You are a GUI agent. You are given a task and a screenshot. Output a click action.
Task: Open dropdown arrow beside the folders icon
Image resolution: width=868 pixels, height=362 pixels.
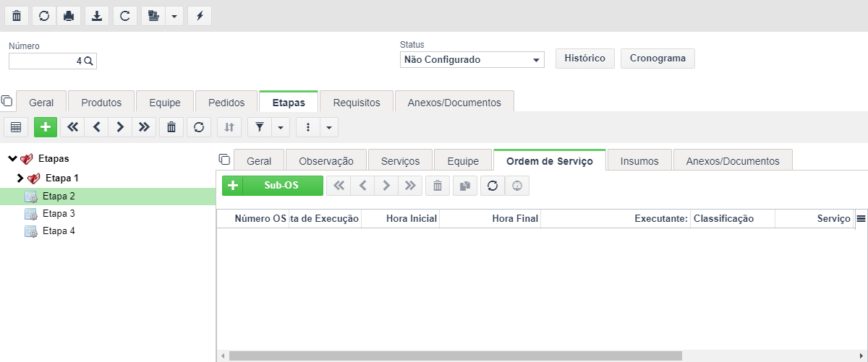174,15
